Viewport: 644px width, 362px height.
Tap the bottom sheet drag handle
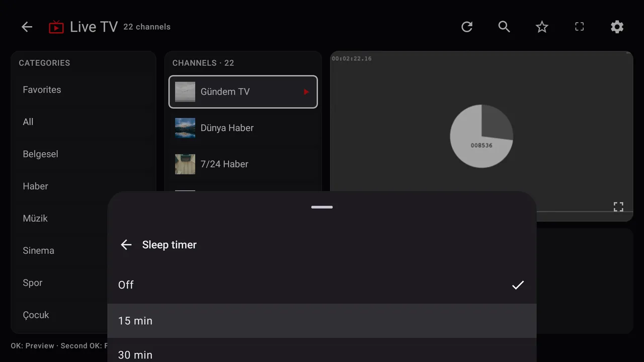(322, 207)
